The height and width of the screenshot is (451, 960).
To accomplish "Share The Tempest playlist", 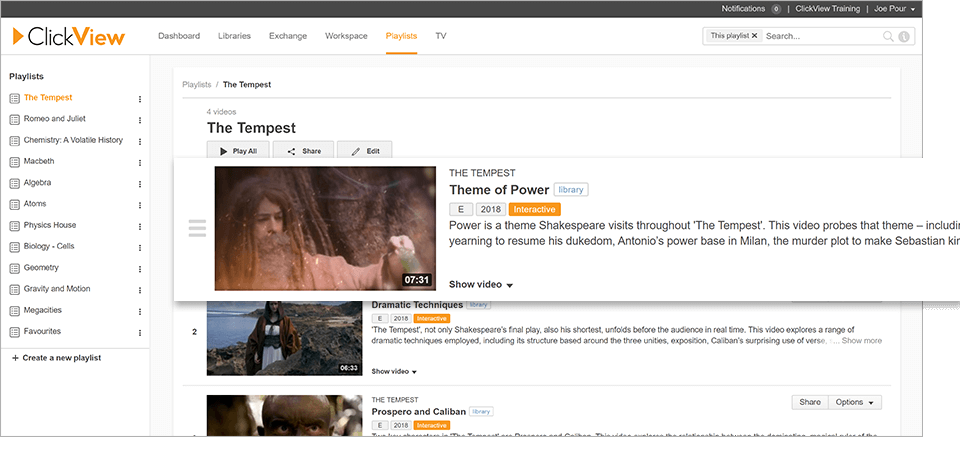I will pyautogui.click(x=304, y=151).
